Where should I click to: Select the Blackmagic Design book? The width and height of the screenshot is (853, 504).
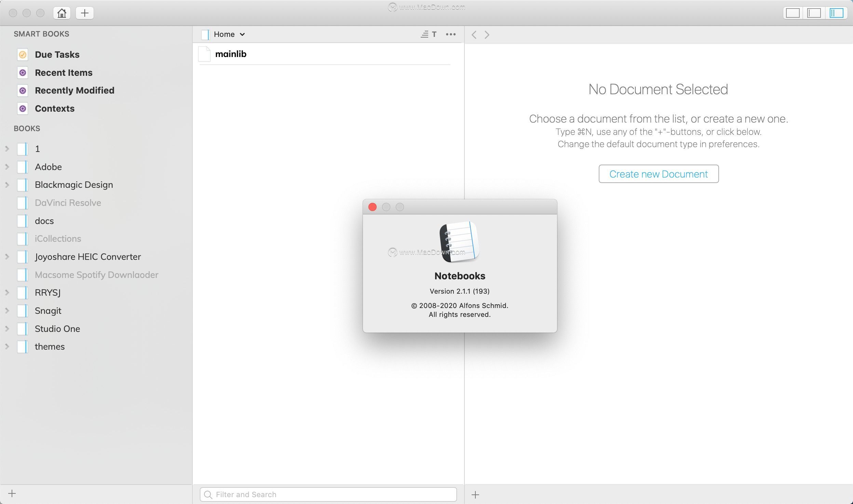74,185
